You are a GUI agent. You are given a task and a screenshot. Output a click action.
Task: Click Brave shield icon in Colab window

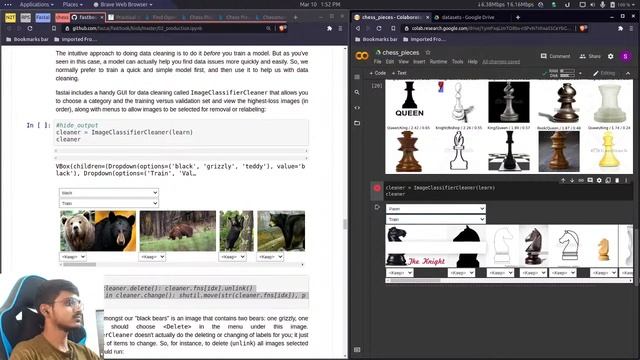[583, 28]
